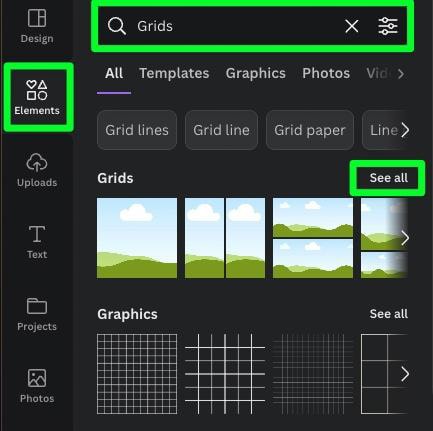Open the Design panel in sidebar
Image resolution: width=433 pixels, height=431 pixels.
click(x=37, y=27)
